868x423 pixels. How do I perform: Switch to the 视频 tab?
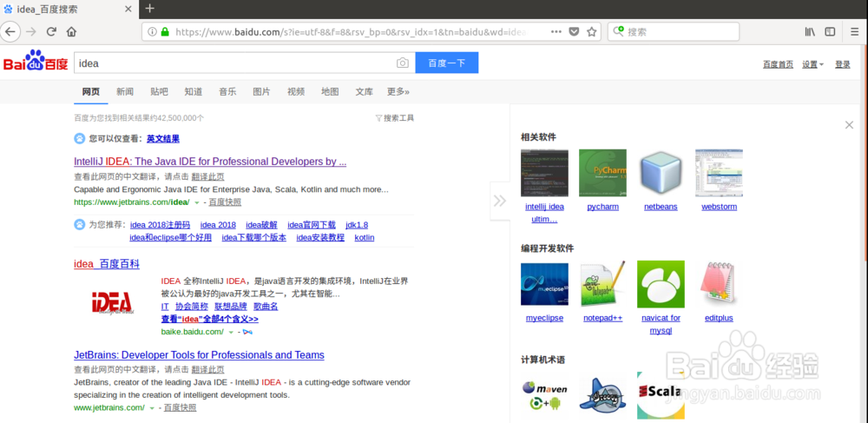click(296, 92)
